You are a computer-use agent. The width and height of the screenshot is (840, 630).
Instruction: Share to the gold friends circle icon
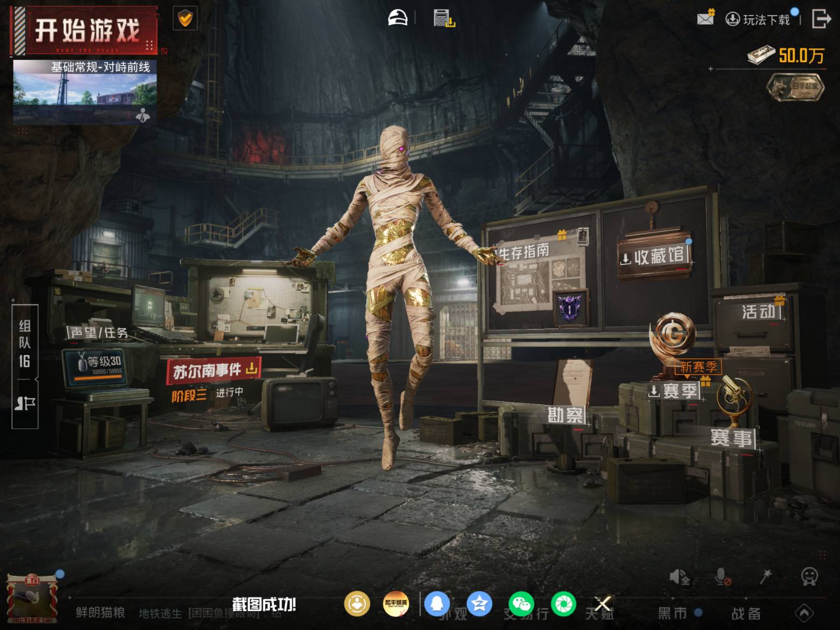pos(357,604)
